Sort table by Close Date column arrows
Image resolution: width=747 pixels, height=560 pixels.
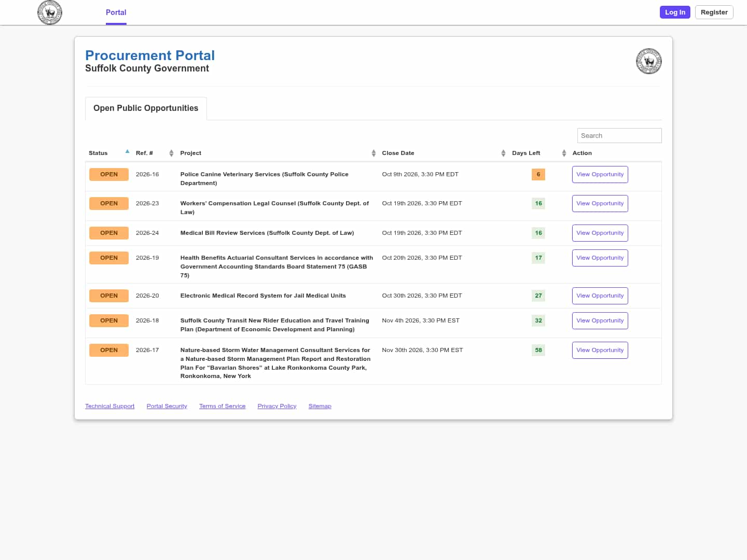[503, 153]
